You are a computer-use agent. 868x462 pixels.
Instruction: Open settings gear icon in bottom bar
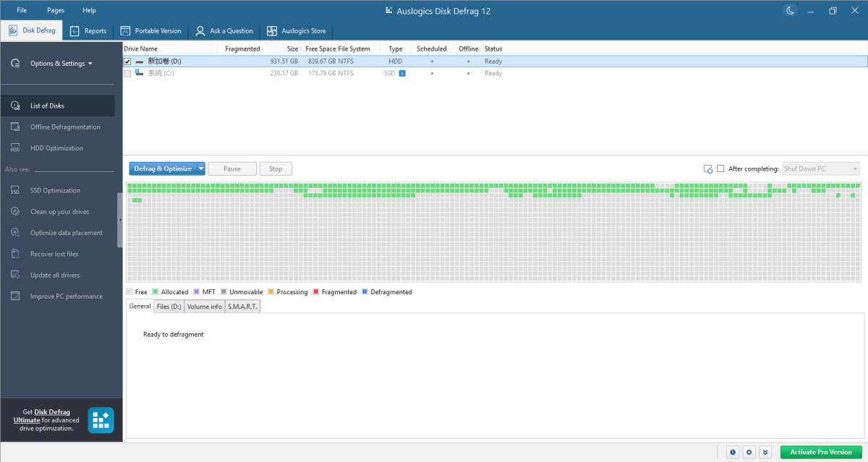(749, 452)
